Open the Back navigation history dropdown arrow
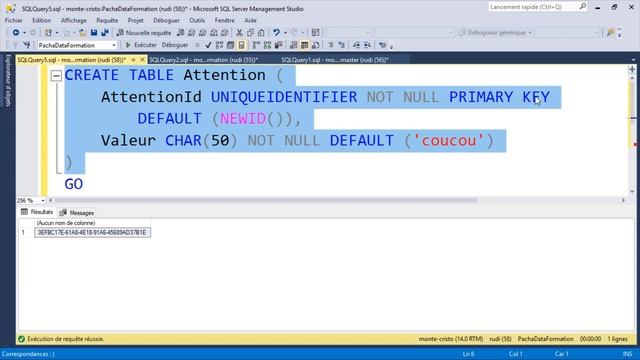The height and width of the screenshot is (360, 640). [24, 33]
